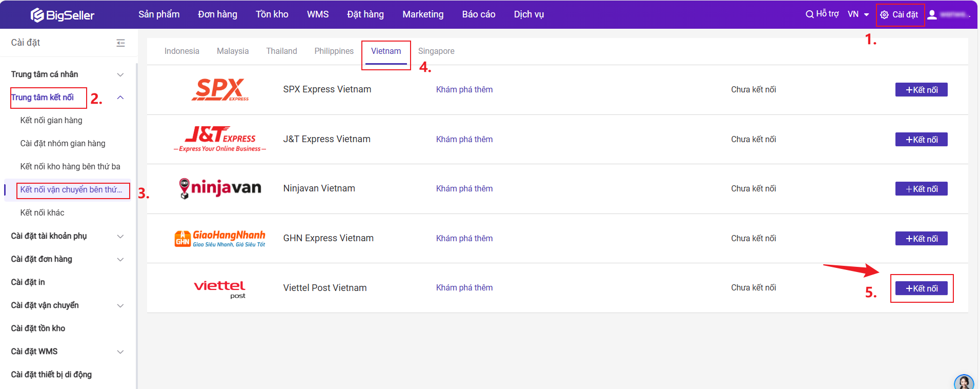The height and width of the screenshot is (389, 980).
Task: Collapse the sidebar using menu fold icon
Action: click(x=120, y=43)
